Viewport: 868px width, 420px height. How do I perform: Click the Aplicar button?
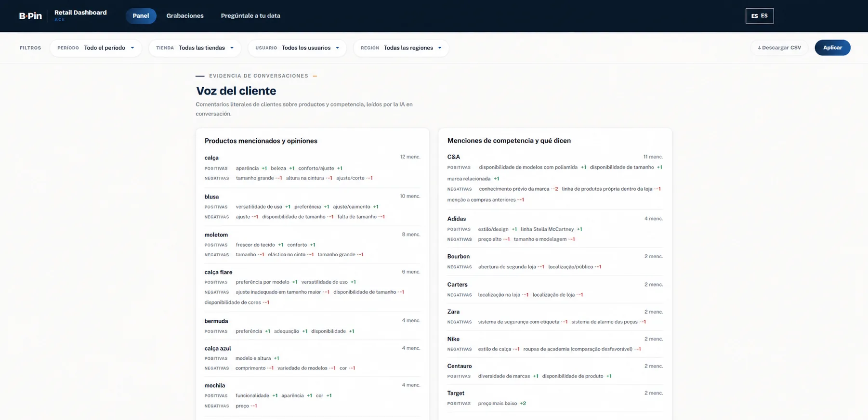[x=832, y=48]
